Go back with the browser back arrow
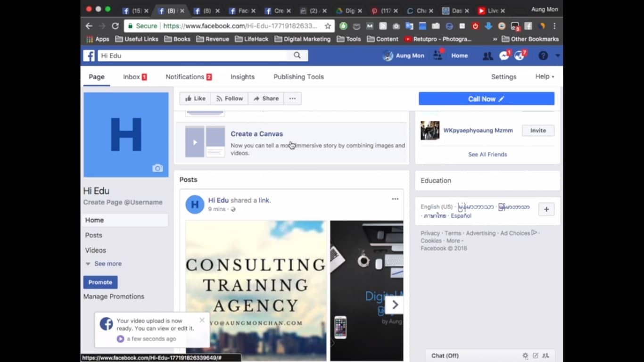 (x=89, y=26)
